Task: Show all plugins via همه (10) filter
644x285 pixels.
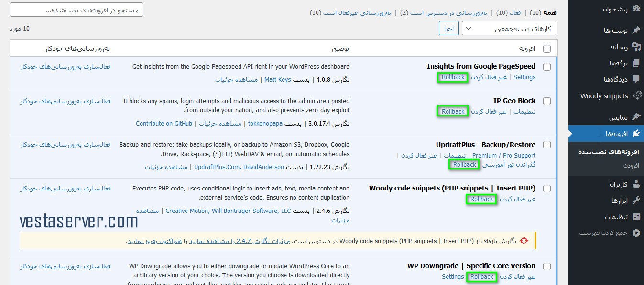Action: pyautogui.click(x=543, y=13)
